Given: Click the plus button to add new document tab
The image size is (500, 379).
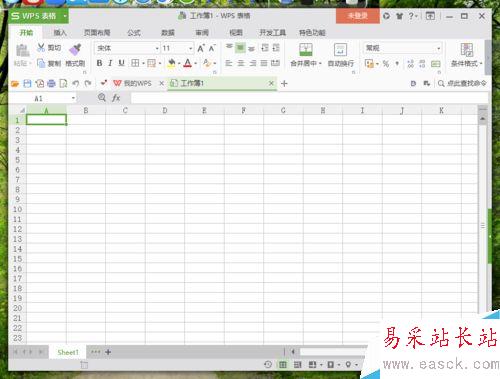Looking at the screenshot, I should (x=284, y=84).
